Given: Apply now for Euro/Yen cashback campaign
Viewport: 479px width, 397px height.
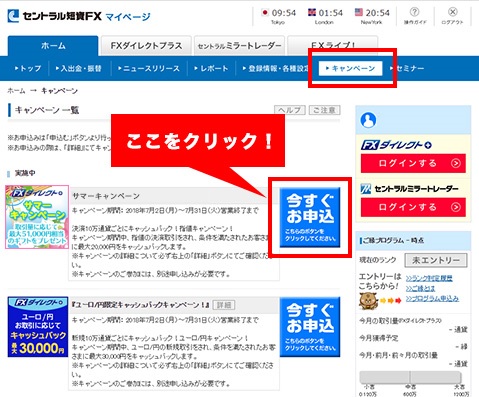Looking at the screenshot, I should [310, 326].
